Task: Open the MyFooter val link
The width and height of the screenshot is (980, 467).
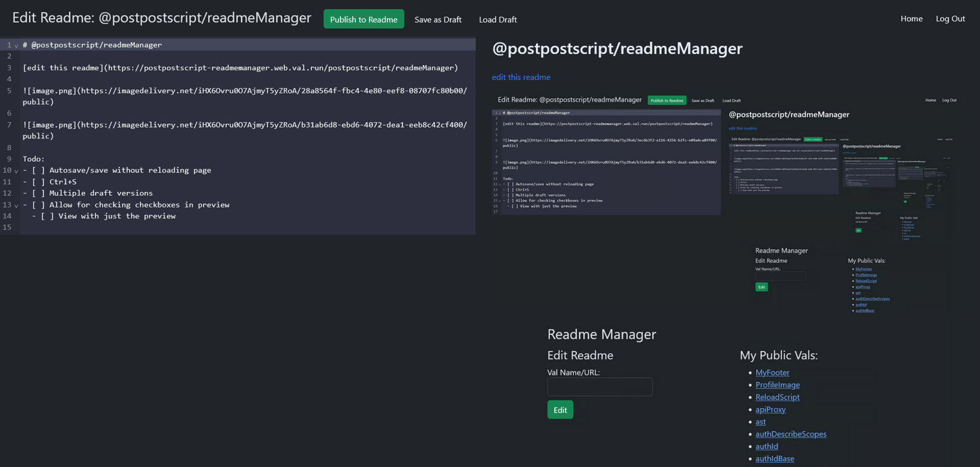Action: pyautogui.click(x=772, y=372)
